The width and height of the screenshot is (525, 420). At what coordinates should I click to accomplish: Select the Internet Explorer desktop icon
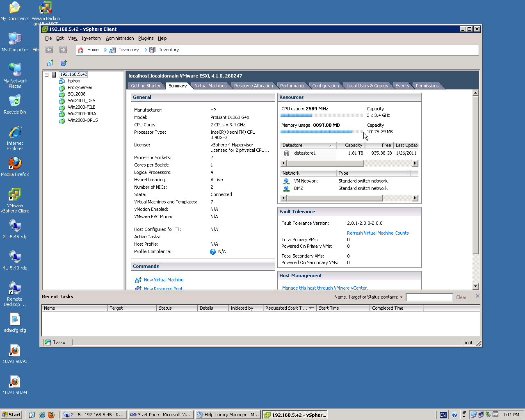coord(15,138)
